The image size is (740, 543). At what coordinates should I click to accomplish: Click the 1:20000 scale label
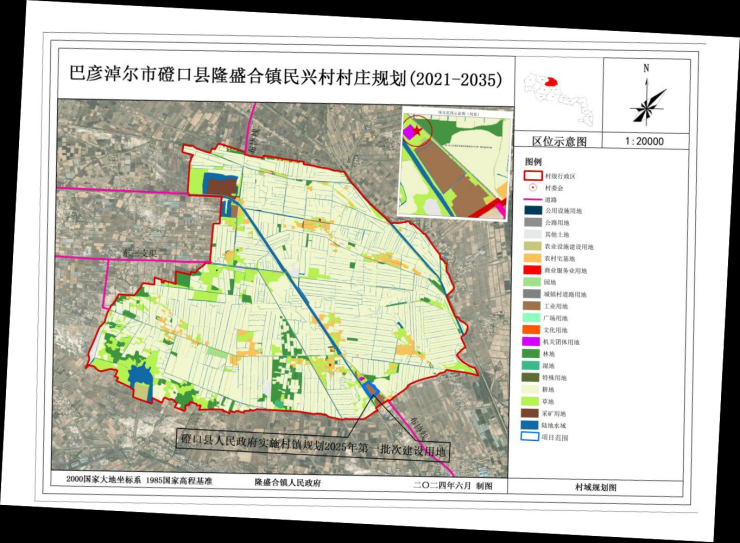(644, 142)
